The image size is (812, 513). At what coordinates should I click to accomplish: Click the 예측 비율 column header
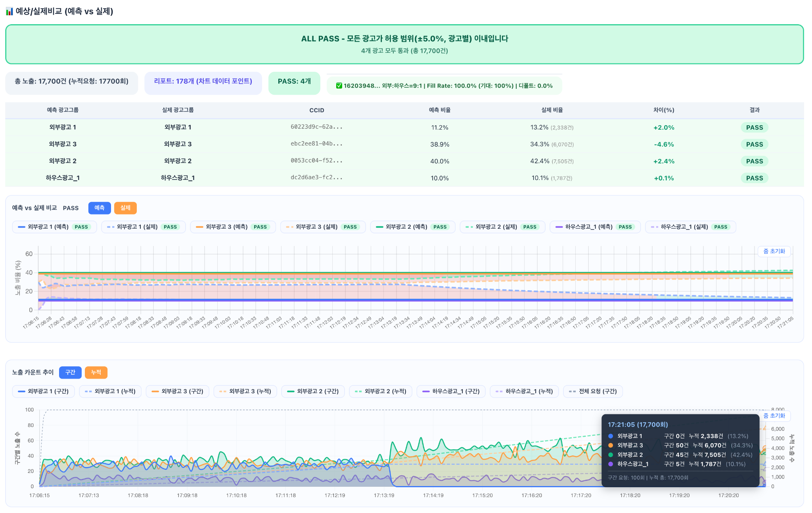click(x=440, y=110)
